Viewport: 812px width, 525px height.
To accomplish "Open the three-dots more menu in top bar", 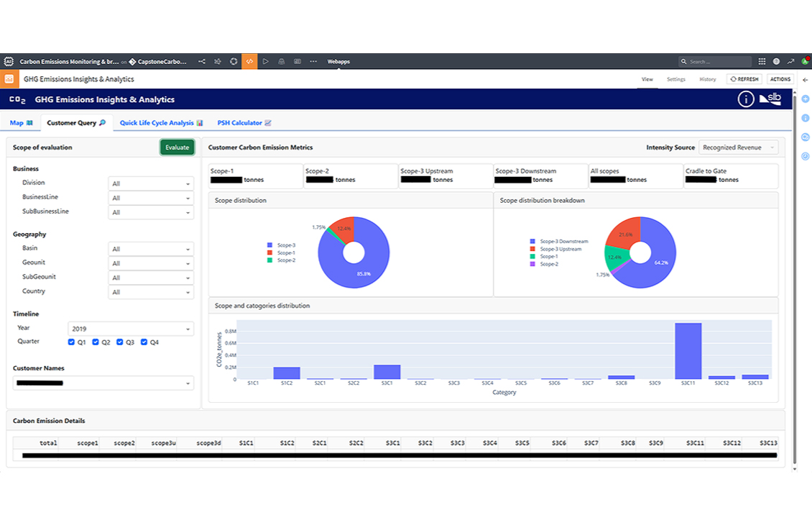I will 313,62.
